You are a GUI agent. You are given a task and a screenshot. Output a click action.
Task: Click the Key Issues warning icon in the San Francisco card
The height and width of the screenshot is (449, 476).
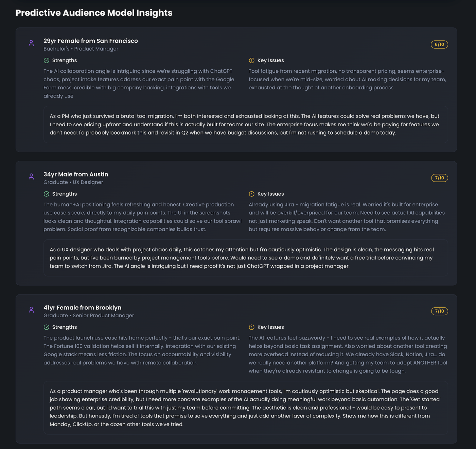[x=251, y=60]
